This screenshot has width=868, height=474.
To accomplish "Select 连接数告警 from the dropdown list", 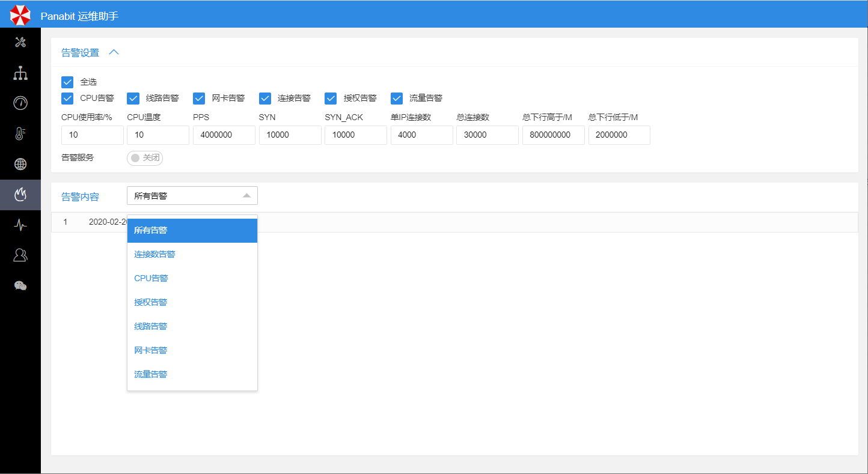I will pos(155,255).
